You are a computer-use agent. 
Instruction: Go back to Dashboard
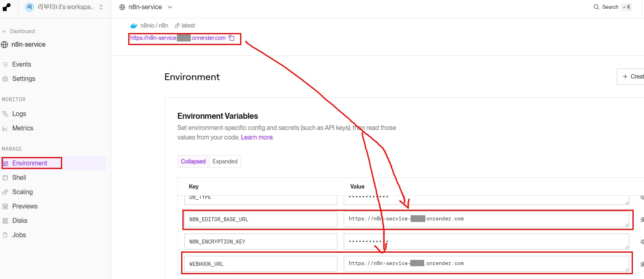19,31
